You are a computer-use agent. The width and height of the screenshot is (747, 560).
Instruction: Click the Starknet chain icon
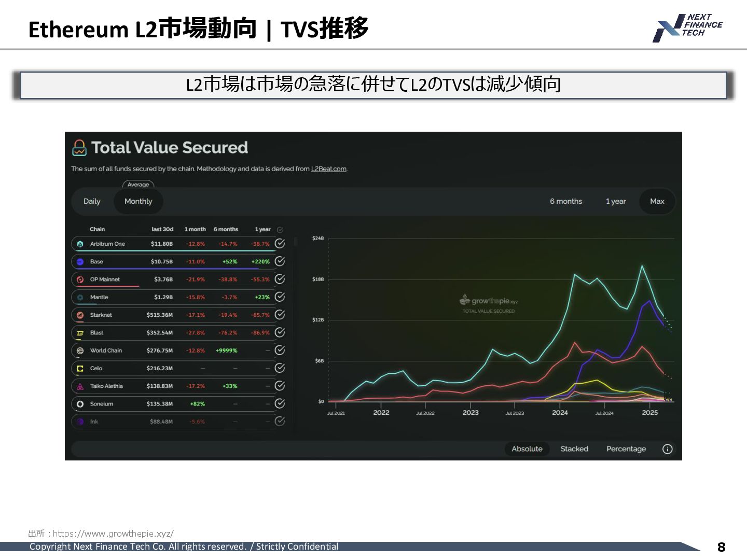[x=80, y=315]
